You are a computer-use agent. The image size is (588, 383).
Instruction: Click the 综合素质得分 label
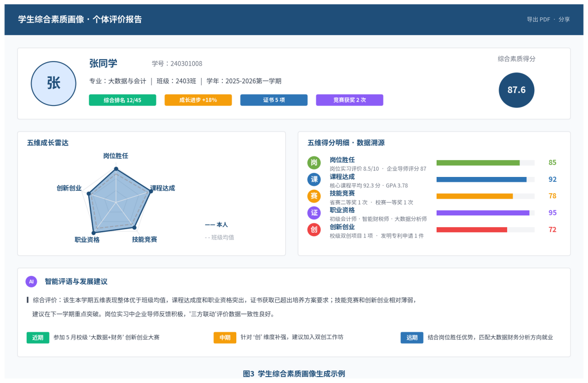coord(516,59)
